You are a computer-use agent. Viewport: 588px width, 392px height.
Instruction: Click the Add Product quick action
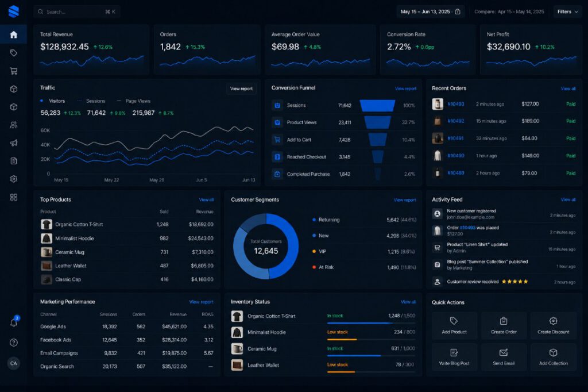tap(454, 325)
